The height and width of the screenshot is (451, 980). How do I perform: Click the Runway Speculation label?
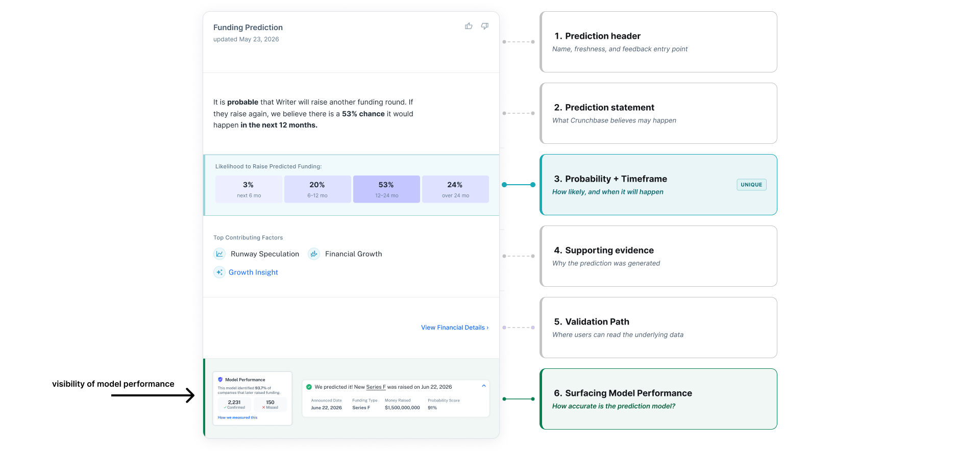pyautogui.click(x=265, y=254)
